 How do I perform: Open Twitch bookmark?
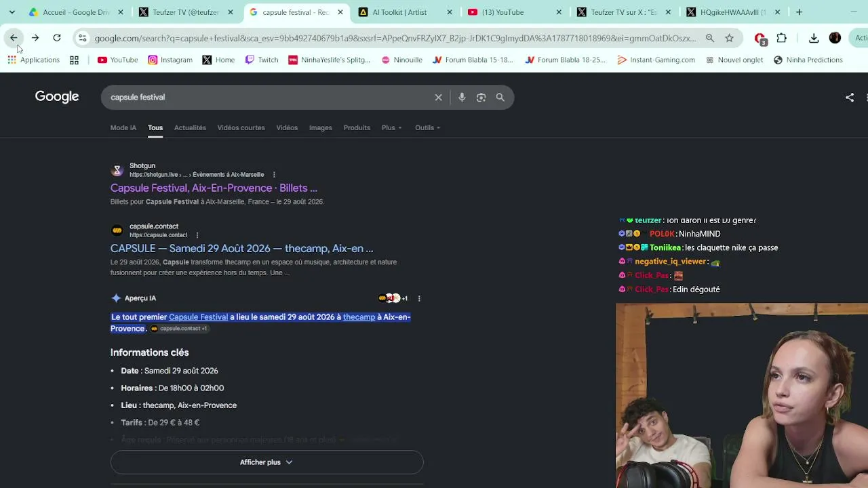pyautogui.click(x=262, y=60)
